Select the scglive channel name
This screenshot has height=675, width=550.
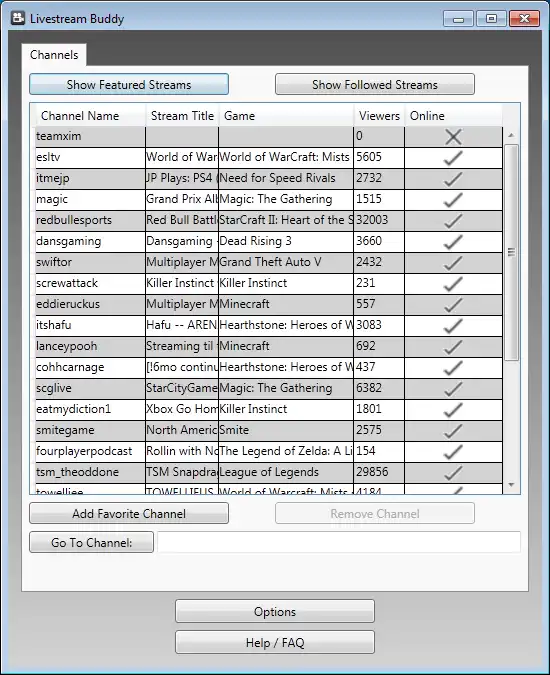pyautogui.click(x=54, y=388)
